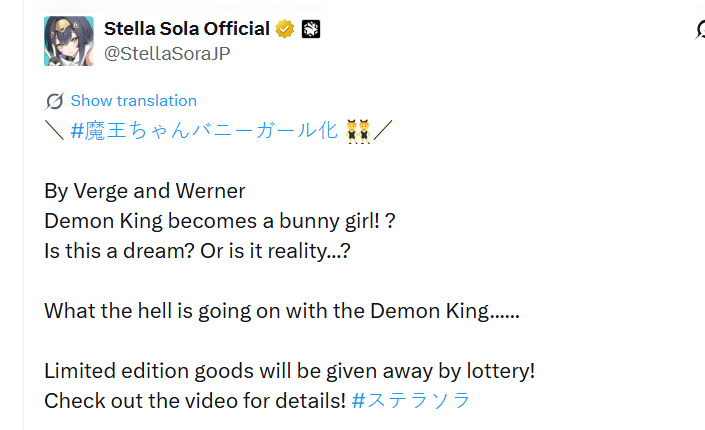The width and height of the screenshot is (705, 430).
Task: Open the Stella Sola Official profile avatar
Action: 69,41
